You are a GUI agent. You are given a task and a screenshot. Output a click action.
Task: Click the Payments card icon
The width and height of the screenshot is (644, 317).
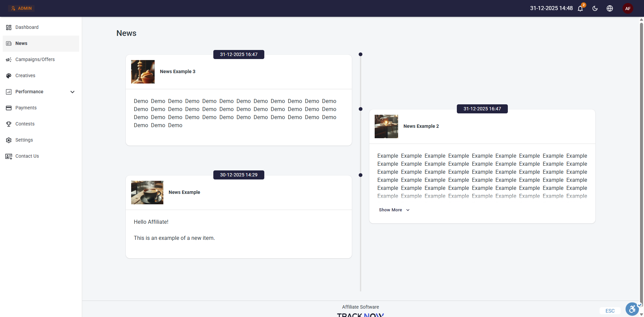[9, 108]
